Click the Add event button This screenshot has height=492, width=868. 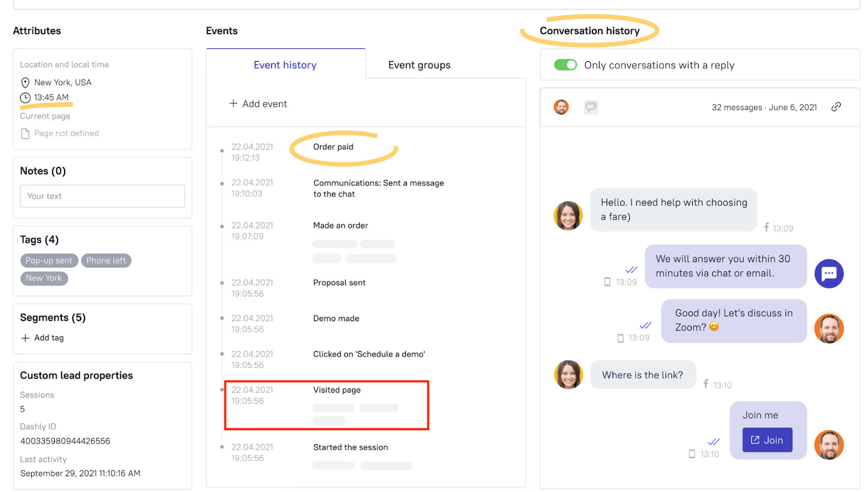coord(258,104)
